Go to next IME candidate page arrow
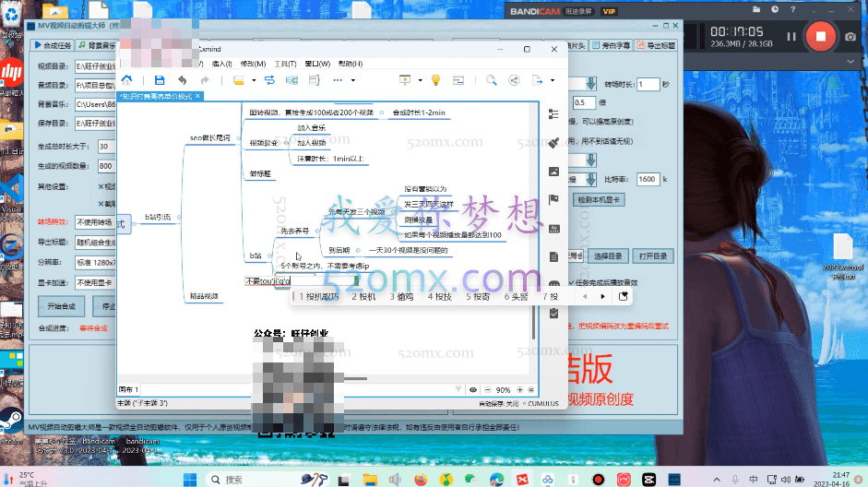Viewport: 868px width, 487px height. click(603, 297)
